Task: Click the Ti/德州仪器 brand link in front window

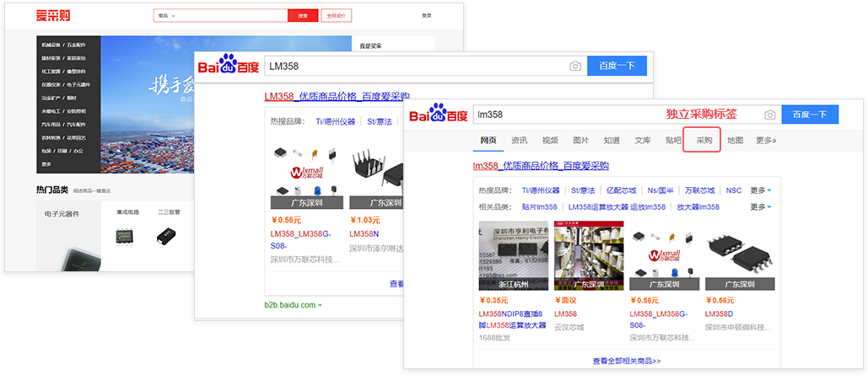Action: pyautogui.click(x=542, y=190)
